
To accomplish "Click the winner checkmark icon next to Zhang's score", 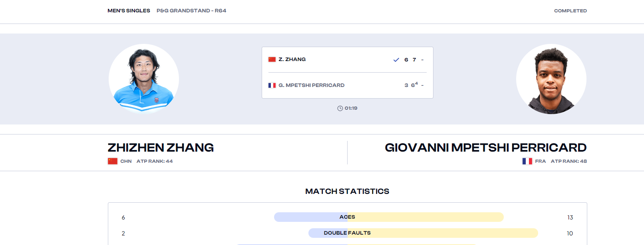I will [x=396, y=60].
